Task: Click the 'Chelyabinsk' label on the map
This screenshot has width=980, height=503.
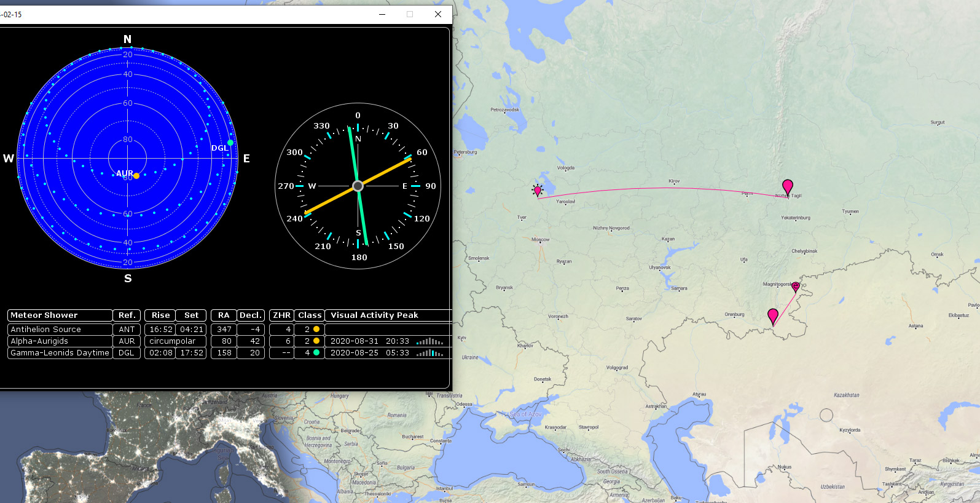Action: point(804,251)
